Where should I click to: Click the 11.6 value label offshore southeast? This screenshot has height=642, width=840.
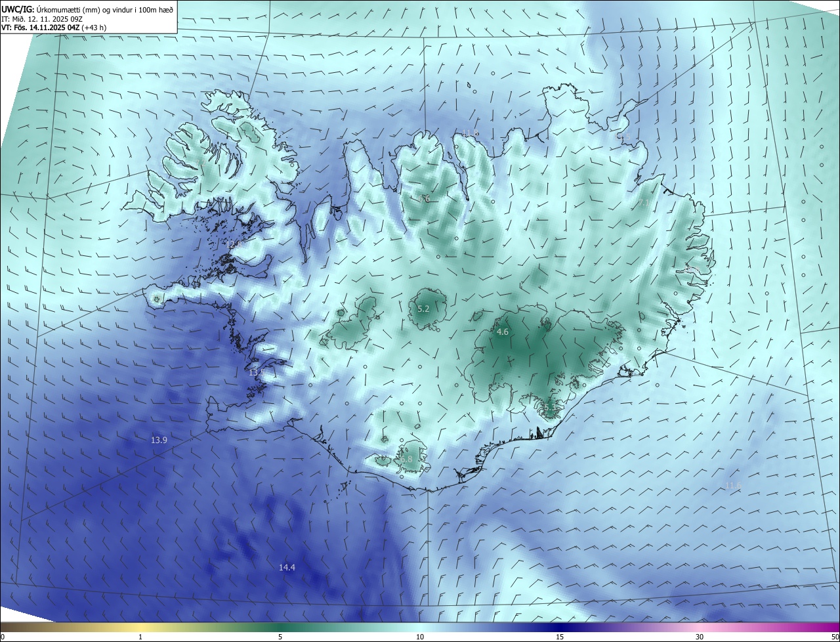733,486
